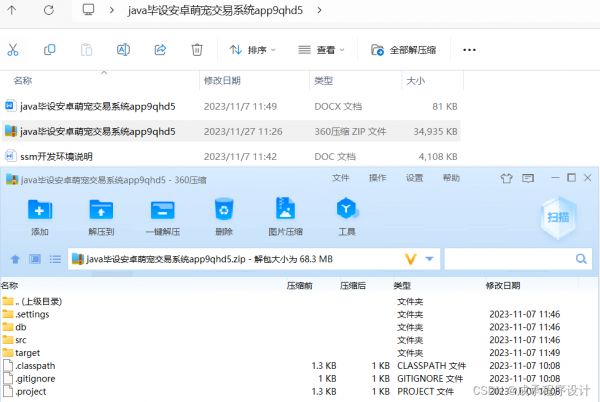
Task: Click 一键解压 one-click extract icon
Action: 163,217
